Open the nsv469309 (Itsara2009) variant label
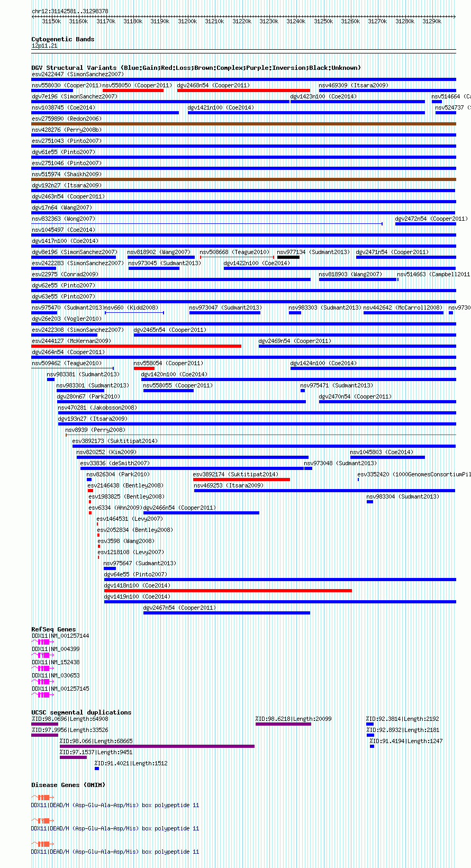 (354, 85)
